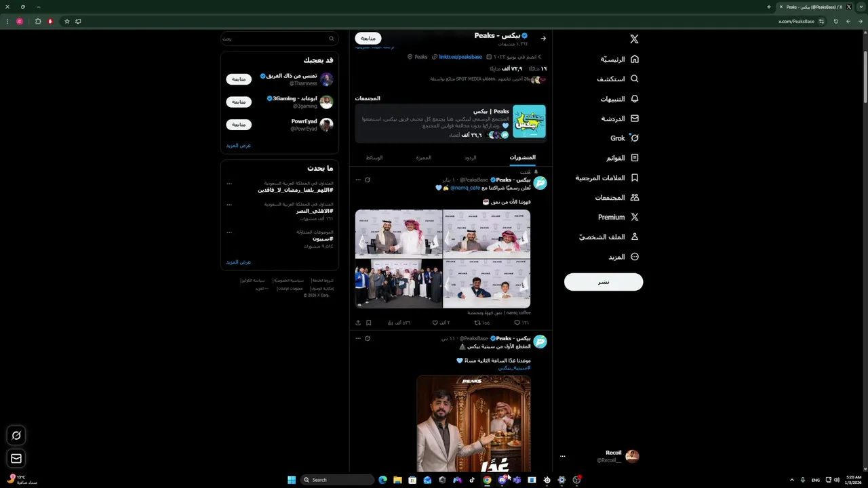Screen dimensions: 868x488
Task: Click the Post (نشر) button
Action: 604,282
